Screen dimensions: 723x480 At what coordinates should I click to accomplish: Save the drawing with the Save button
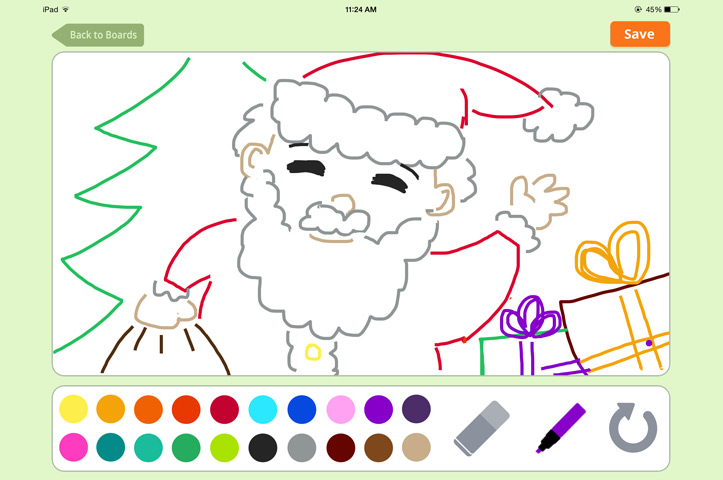click(x=640, y=34)
